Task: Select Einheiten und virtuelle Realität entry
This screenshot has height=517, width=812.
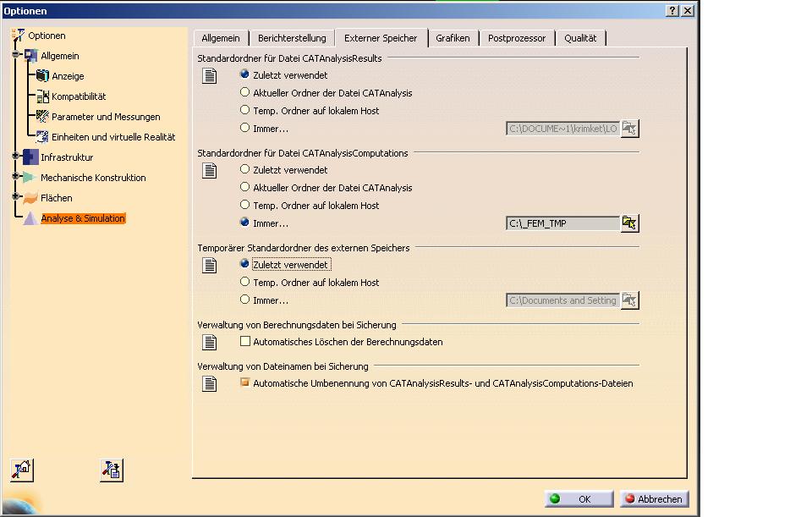Action: [113, 137]
